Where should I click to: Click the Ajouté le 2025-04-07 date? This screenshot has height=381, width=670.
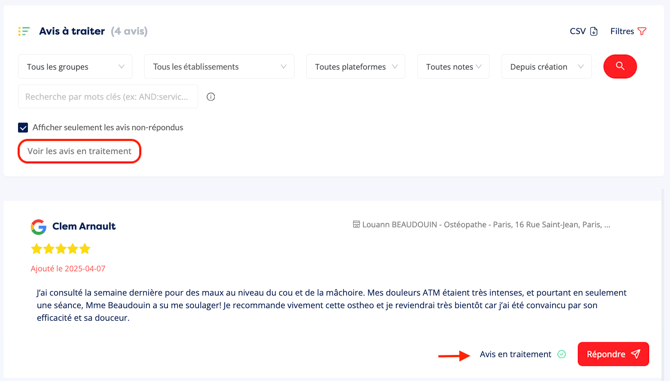(x=68, y=269)
